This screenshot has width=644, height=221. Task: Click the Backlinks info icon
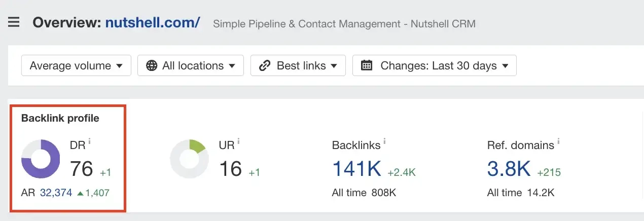pyautogui.click(x=384, y=141)
